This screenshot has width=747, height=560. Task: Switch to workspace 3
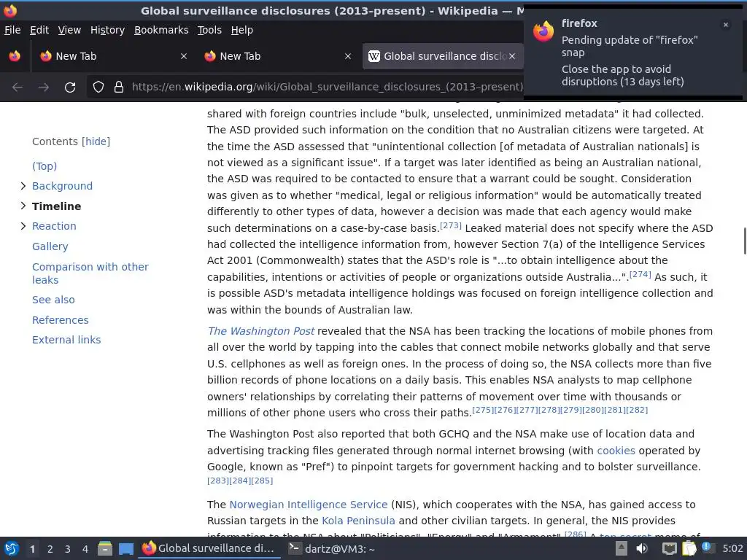(x=68, y=549)
